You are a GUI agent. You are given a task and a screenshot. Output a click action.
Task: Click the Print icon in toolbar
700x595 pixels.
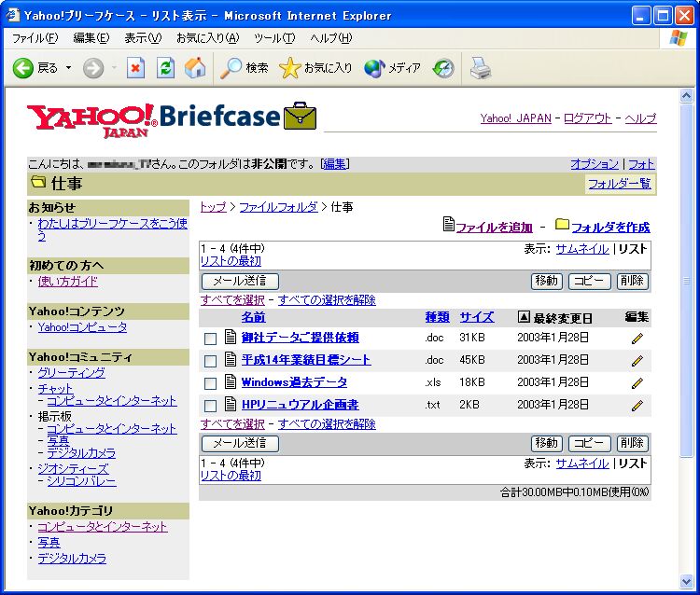[480, 68]
